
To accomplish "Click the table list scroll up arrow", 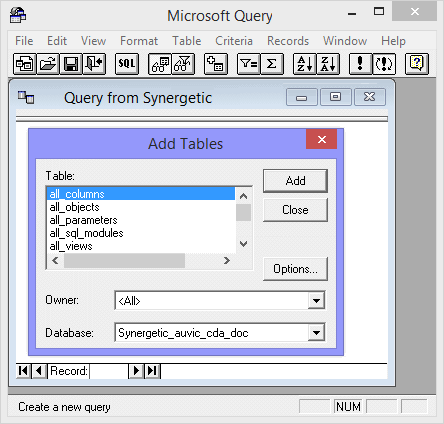I will [x=243, y=196].
